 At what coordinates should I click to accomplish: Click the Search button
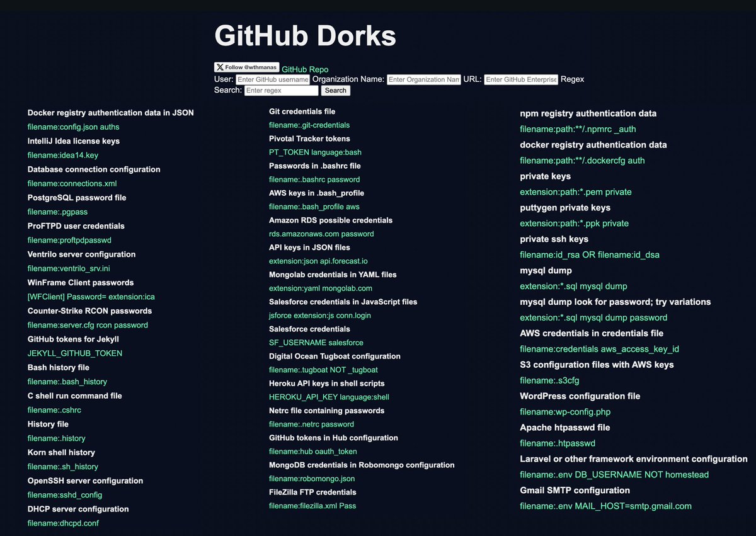pos(335,90)
